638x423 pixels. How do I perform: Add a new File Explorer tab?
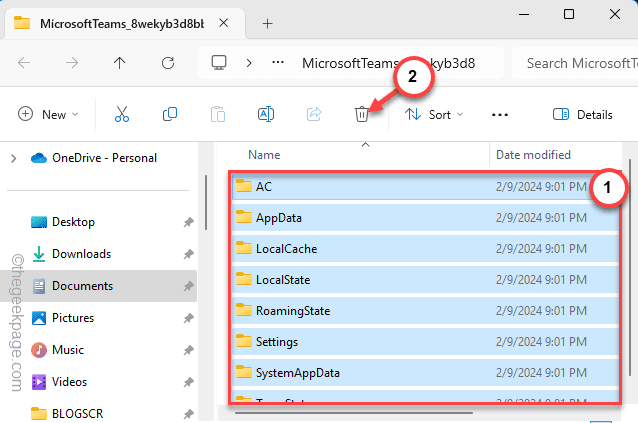[x=267, y=24]
